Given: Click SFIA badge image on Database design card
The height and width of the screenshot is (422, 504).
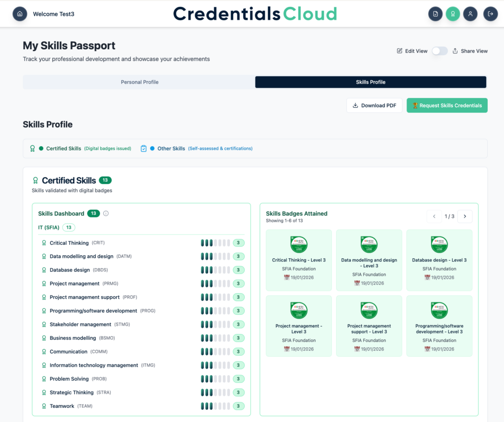Looking at the screenshot, I should [440, 244].
